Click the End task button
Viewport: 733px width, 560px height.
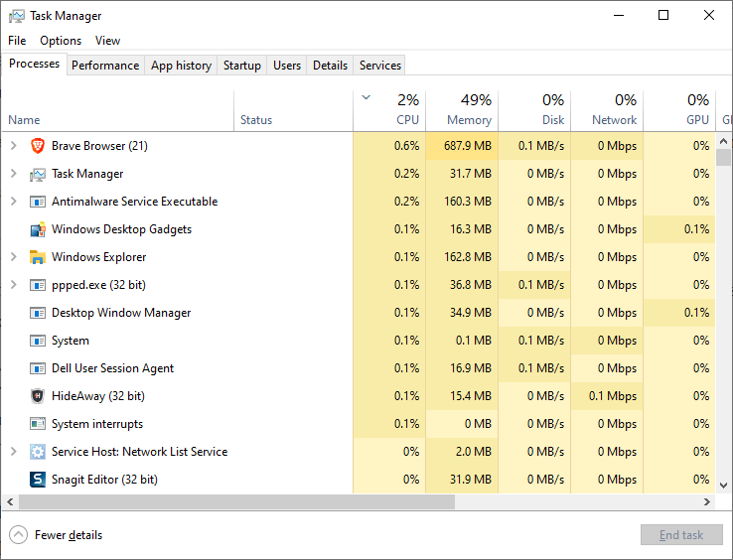click(681, 535)
